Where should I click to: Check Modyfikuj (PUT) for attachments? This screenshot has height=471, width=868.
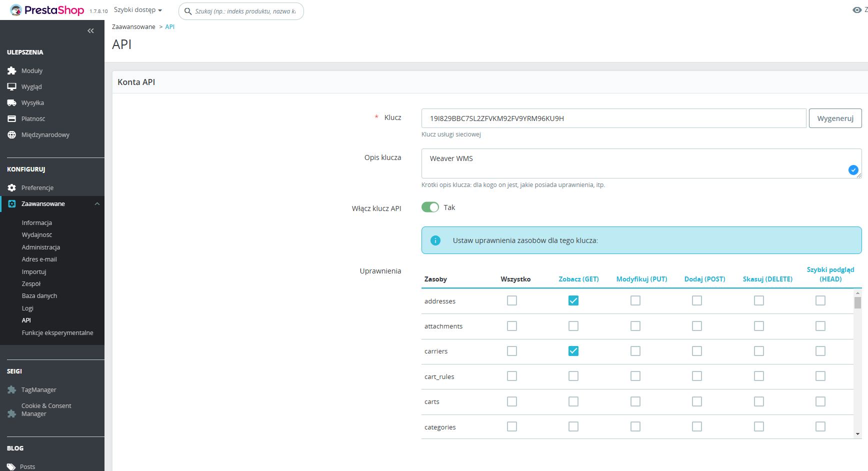(635, 326)
